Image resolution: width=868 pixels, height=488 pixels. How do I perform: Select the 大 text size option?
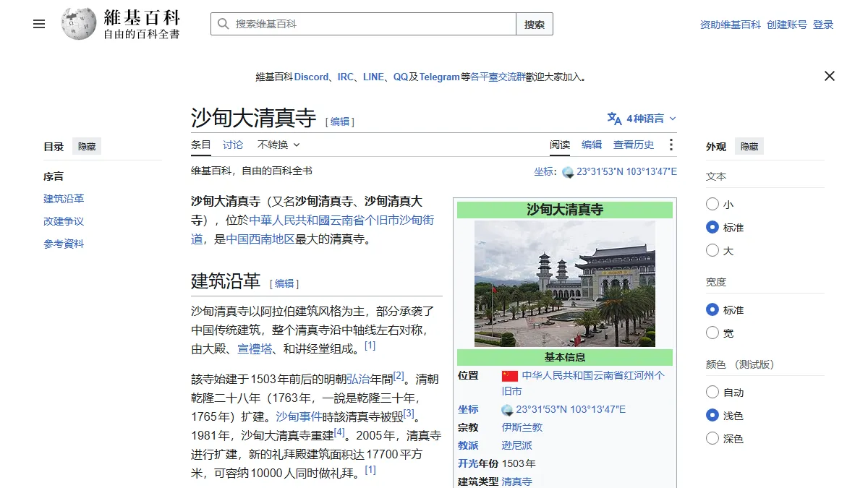[712, 251]
